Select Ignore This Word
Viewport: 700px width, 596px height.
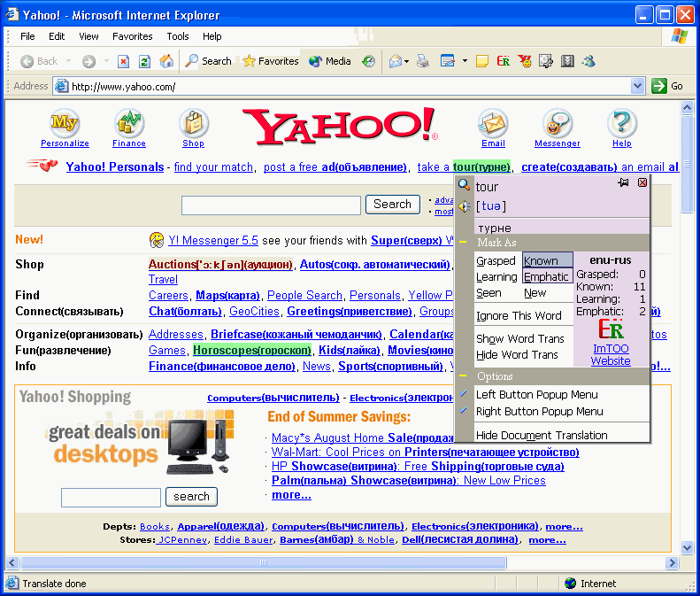[519, 316]
